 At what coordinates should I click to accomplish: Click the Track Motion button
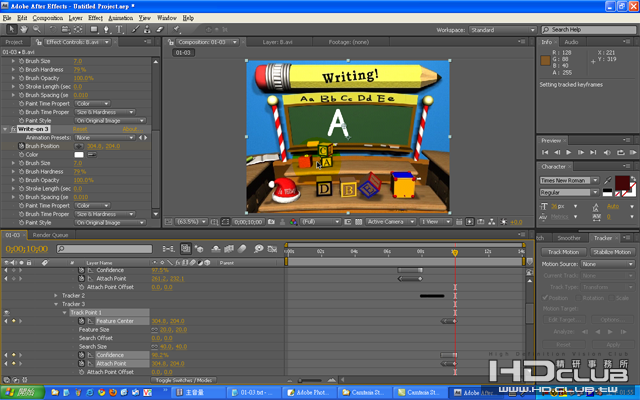click(x=563, y=252)
